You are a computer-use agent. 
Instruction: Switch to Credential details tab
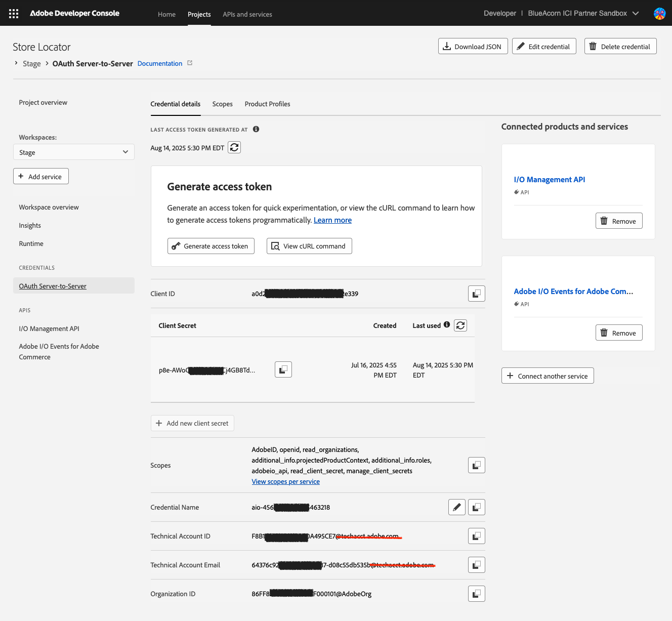tap(176, 104)
